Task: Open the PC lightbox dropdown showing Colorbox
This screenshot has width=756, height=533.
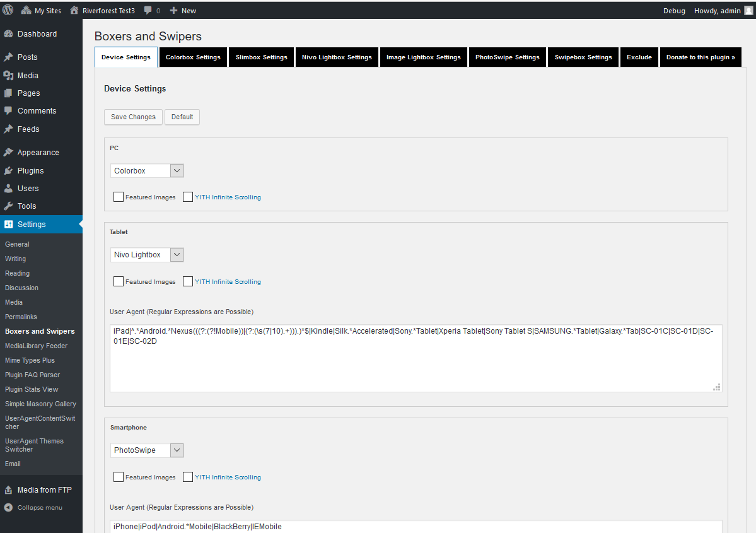Action: (x=147, y=171)
